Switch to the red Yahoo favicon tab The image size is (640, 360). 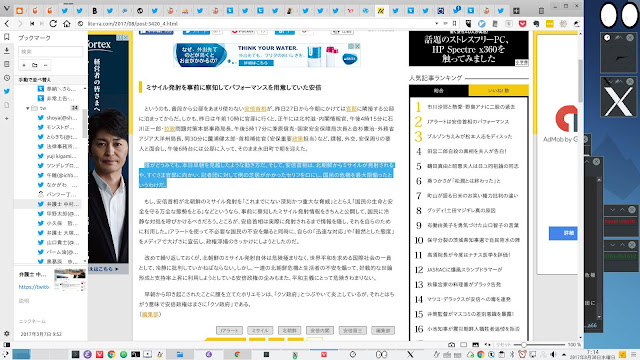click(350, 11)
